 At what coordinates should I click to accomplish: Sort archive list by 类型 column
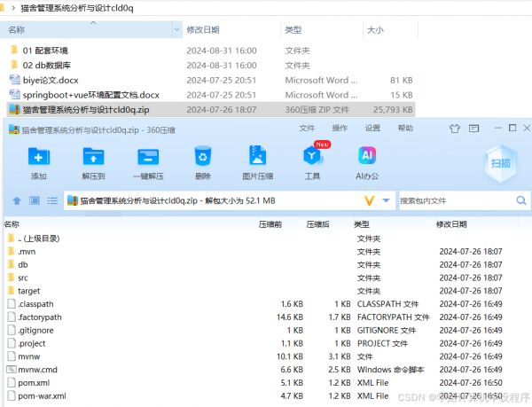click(362, 224)
